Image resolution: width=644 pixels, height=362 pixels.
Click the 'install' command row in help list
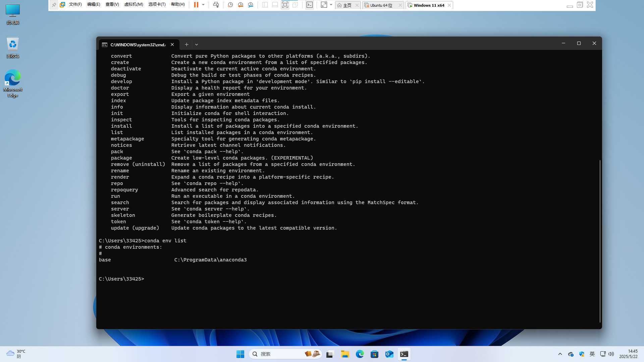click(234, 126)
